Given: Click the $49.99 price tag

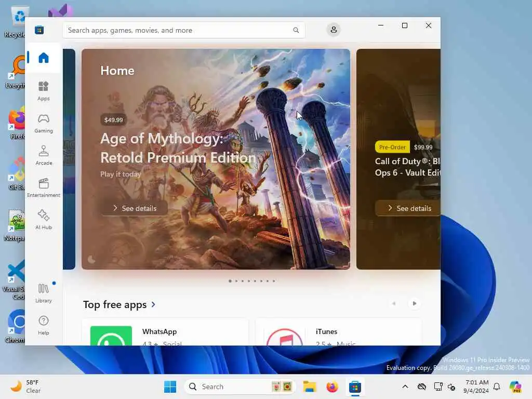Looking at the screenshot, I should pyautogui.click(x=113, y=120).
